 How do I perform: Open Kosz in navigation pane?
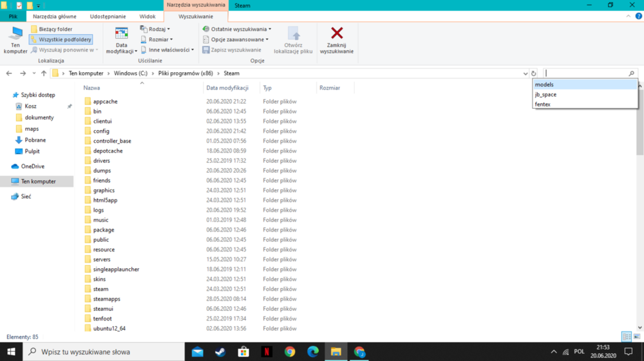point(30,106)
